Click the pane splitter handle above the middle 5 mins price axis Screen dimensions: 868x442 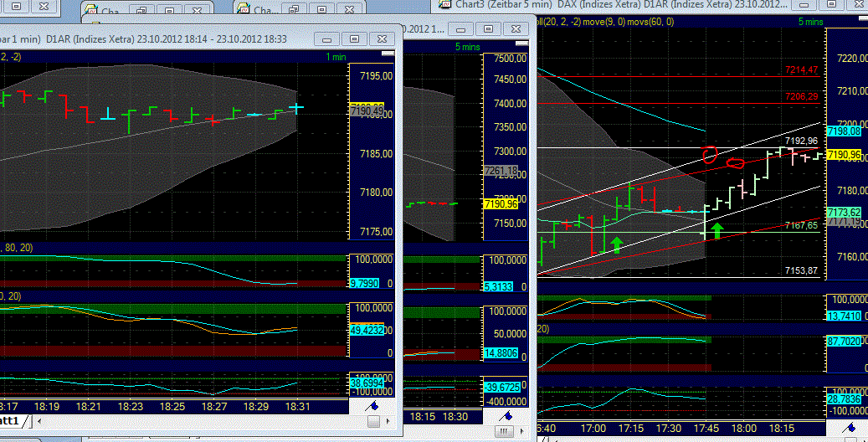click(x=521, y=44)
